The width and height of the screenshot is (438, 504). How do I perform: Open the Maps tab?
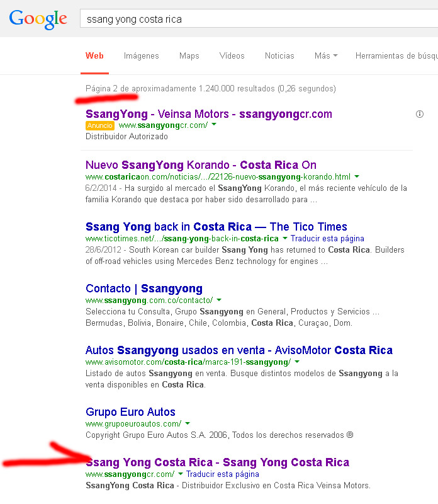(x=189, y=56)
